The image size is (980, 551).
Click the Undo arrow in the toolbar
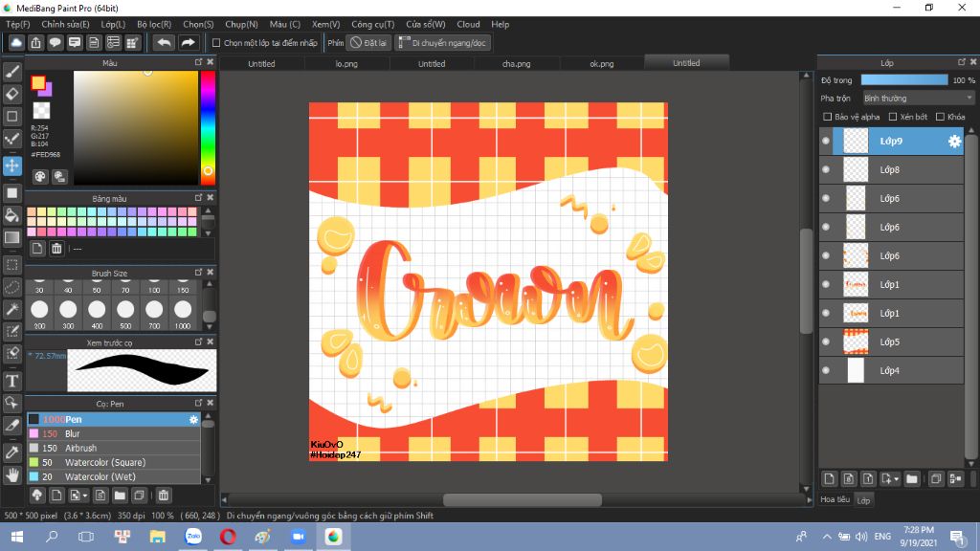coord(164,42)
